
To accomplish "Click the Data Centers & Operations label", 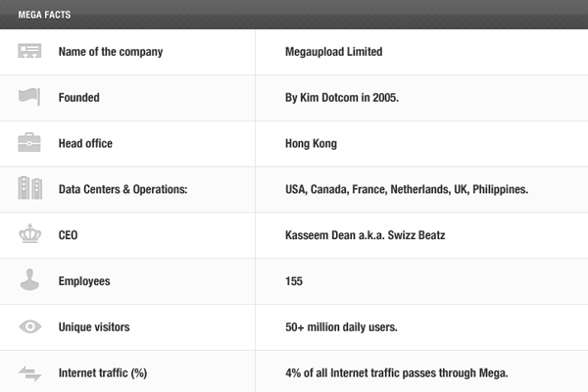I will tap(123, 189).
